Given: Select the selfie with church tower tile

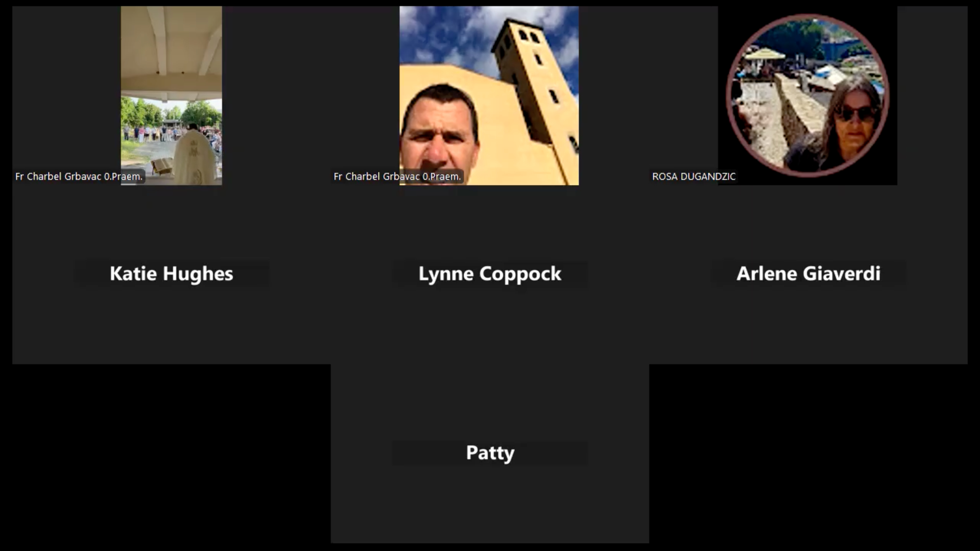Looking at the screenshot, I should tap(489, 96).
